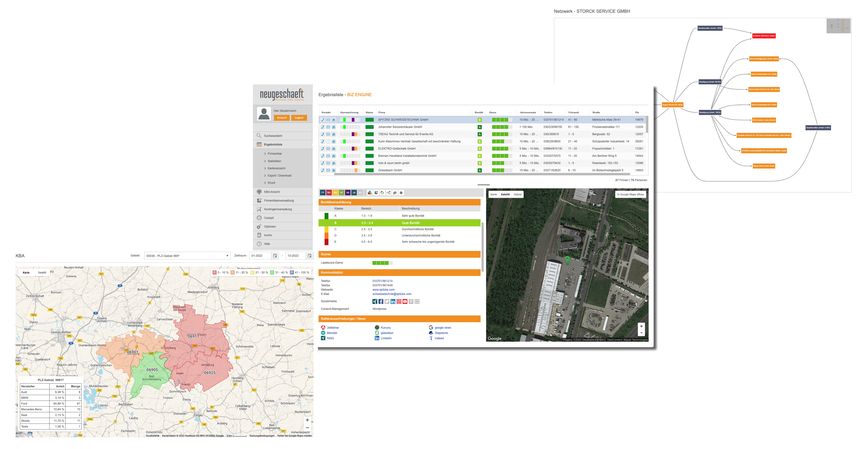Click the bug icon in detail toolbar

pos(401,193)
